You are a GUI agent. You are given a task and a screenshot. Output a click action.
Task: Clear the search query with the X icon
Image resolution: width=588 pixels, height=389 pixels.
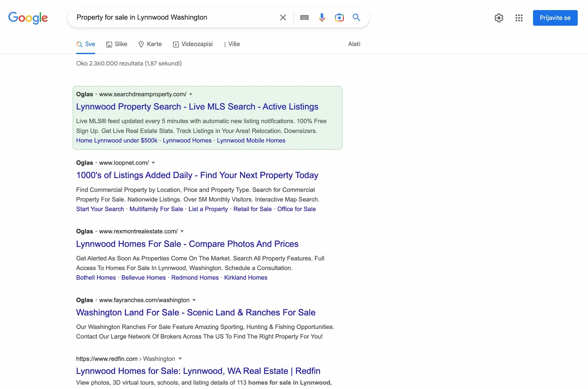click(283, 17)
